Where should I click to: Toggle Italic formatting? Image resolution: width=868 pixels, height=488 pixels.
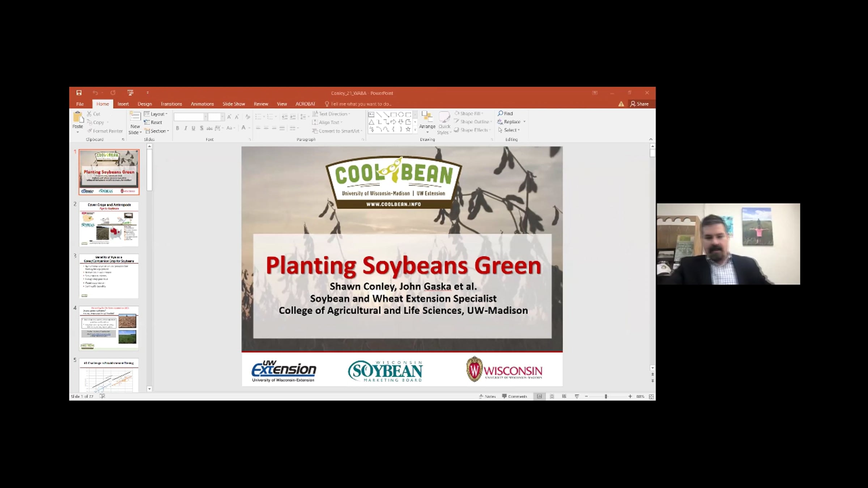pyautogui.click(x=186, y=128)
